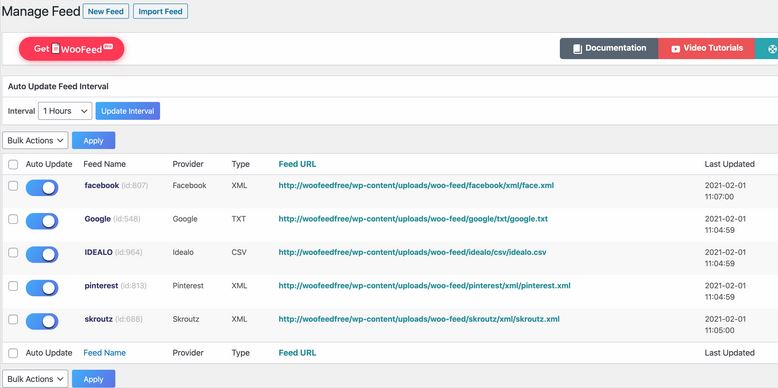Click the Last Updated column header
The width and height of the screenshot is (778, 388).
point(729,164)
